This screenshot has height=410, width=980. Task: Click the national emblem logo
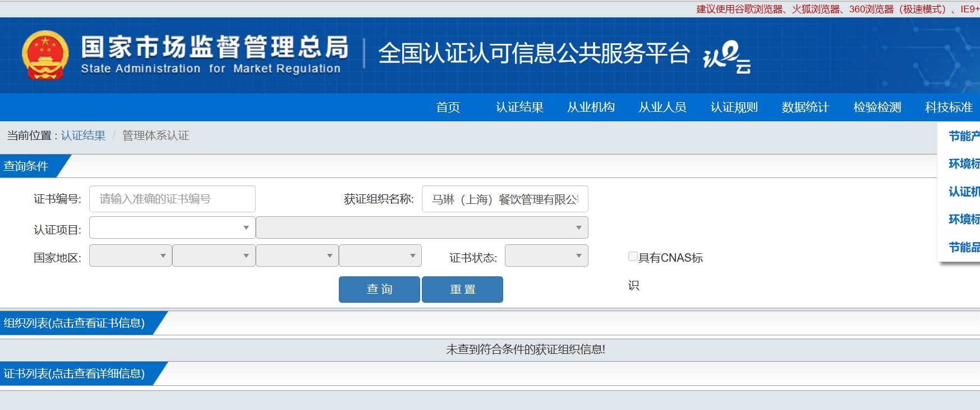coord(45,55)
